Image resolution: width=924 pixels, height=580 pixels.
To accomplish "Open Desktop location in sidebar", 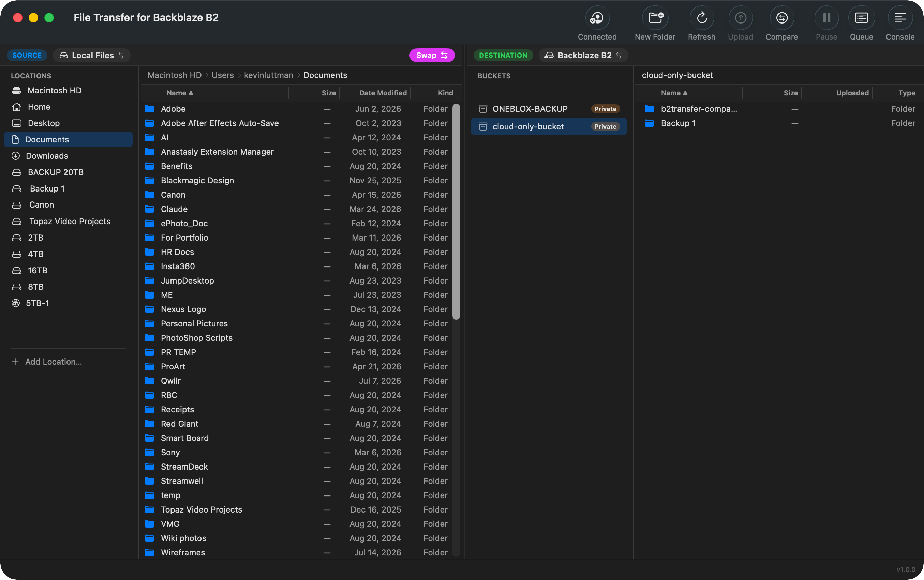I will pyautogui.click(x=68, y=123).
